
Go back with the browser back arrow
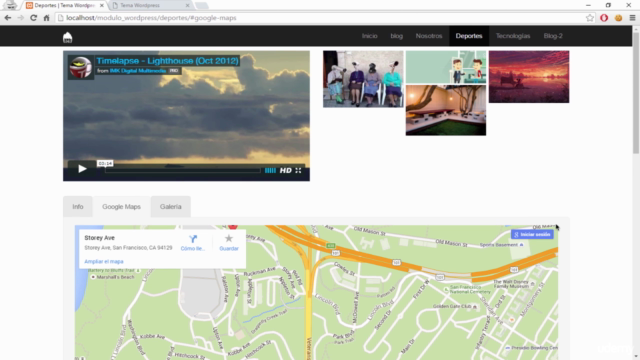tap(7, 18)
